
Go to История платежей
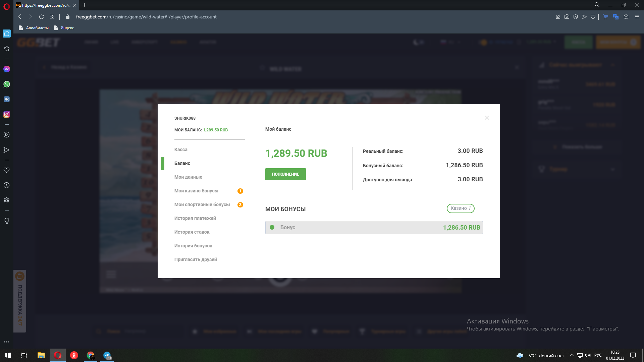click(x=195, y=218)
